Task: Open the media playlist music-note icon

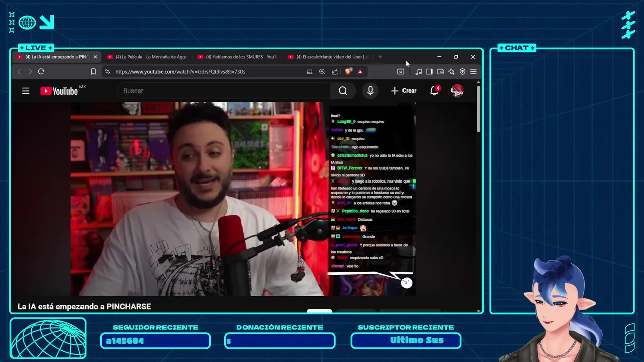Action: coord(418,72)
